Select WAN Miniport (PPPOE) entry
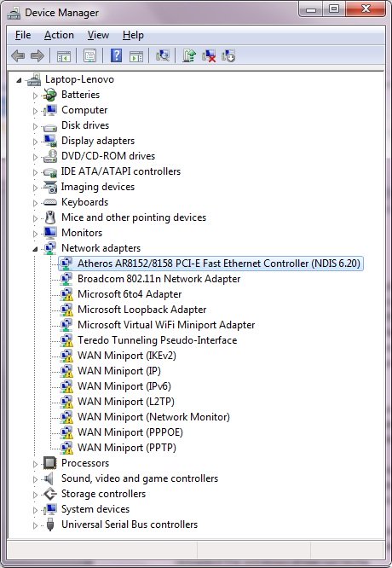The image size is (392, 568). point(130,432)
